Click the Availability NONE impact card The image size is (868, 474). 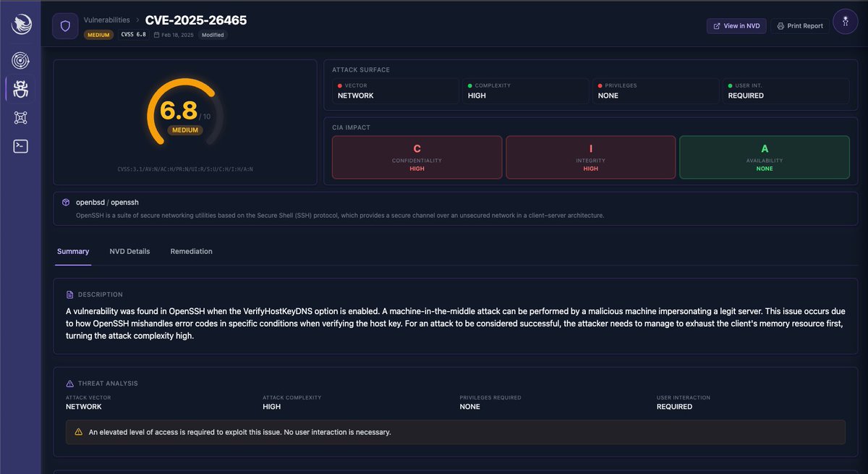pyautogui.click(x=765, y=157)
